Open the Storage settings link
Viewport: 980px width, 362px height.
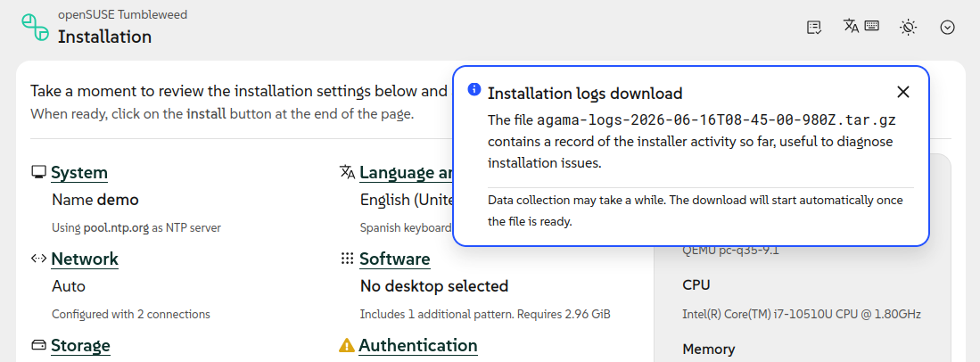(80, 345)
